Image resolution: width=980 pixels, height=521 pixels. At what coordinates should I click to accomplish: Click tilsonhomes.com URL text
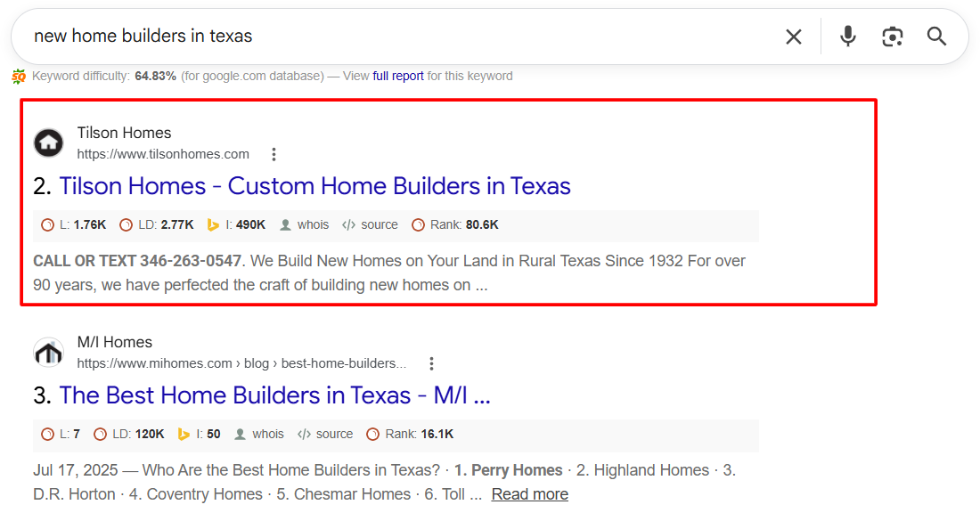pyautogui.click(x=163, y=154)
